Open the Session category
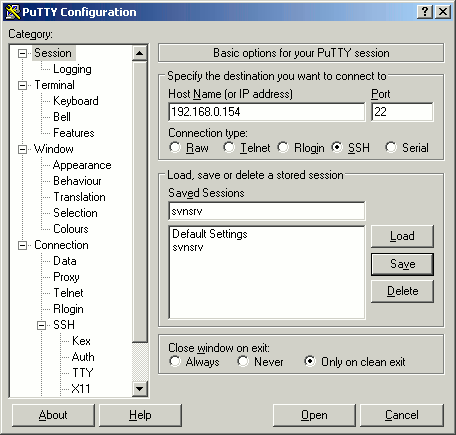This screenshot has width=456, height=435. [53, 53]
